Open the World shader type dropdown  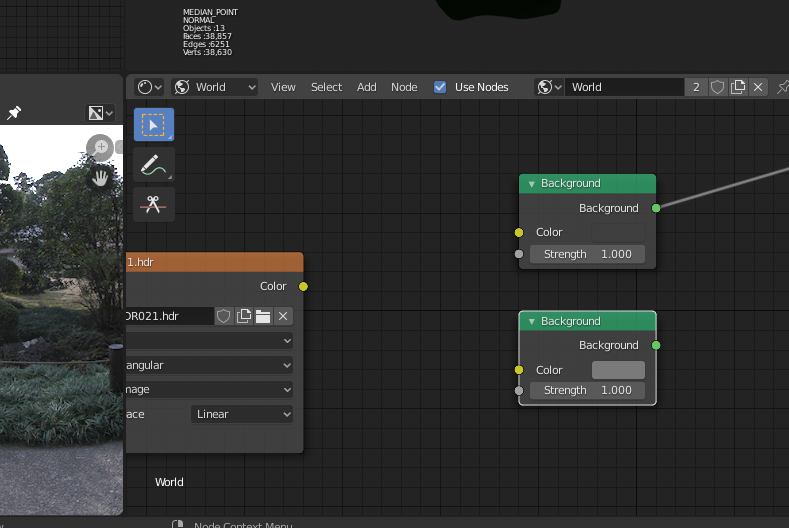[215, 87]
